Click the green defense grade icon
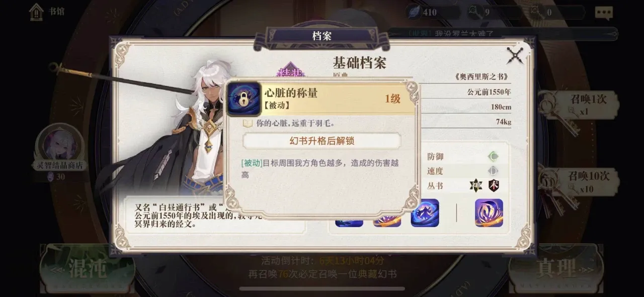Screen dimensions: 644x297 pyautogui.click(x=493, y=157)
